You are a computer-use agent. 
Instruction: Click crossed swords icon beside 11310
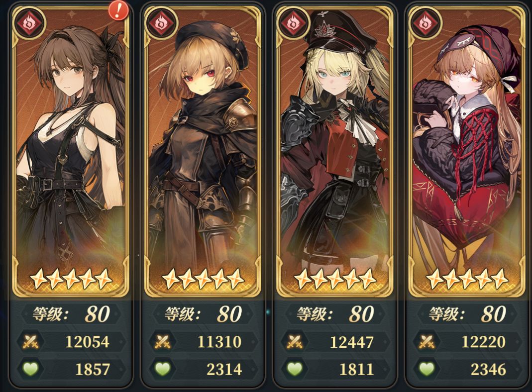(x=163, y=342)
